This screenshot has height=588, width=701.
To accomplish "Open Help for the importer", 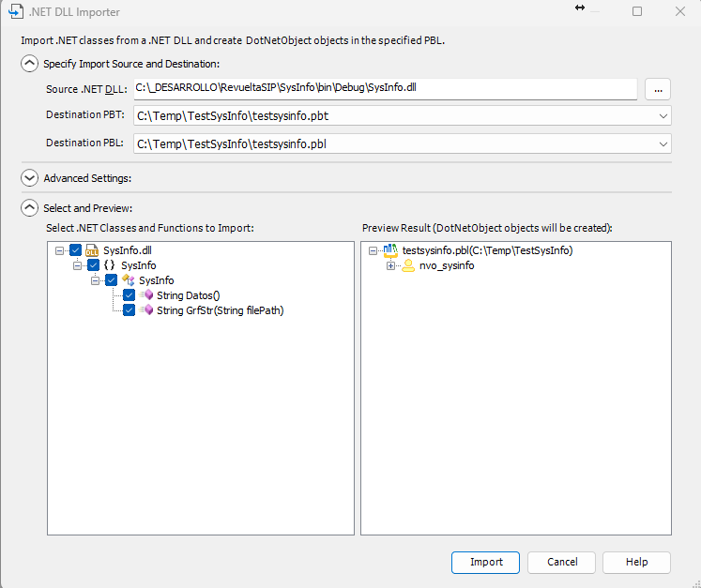I will click(636, 562).
